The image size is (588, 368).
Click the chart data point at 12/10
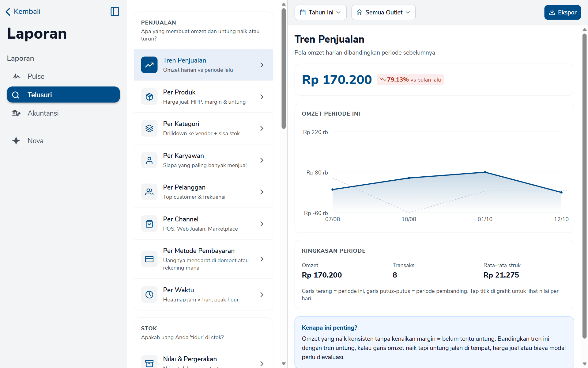pyautogui.click(x=561, y=193)
